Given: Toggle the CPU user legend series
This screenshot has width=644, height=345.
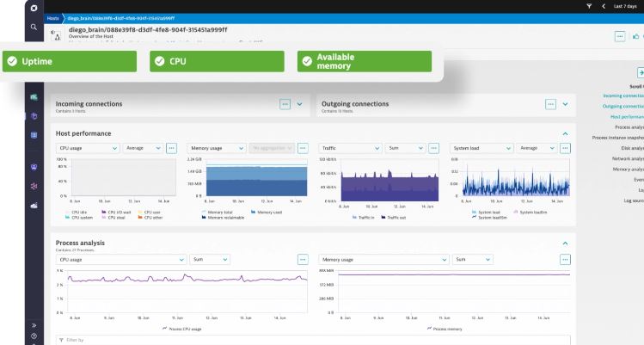Looking at the screenshot, I should tap(149, 213).
